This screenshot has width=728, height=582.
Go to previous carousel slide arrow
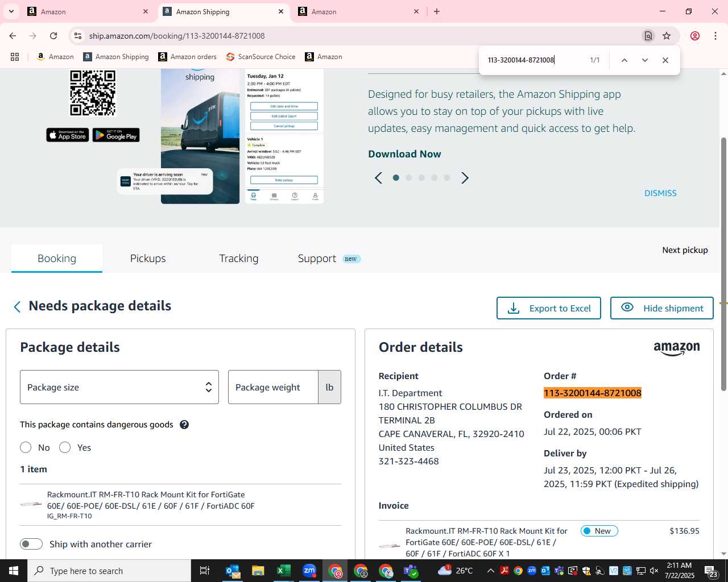pos(379,178)
